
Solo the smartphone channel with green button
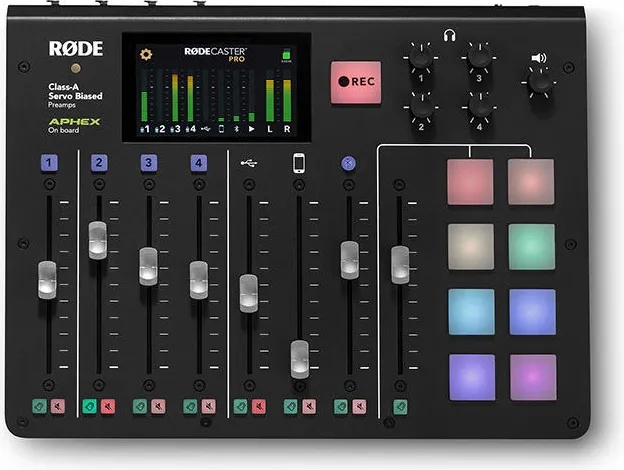pyautogui.click(x=291, y=407)
